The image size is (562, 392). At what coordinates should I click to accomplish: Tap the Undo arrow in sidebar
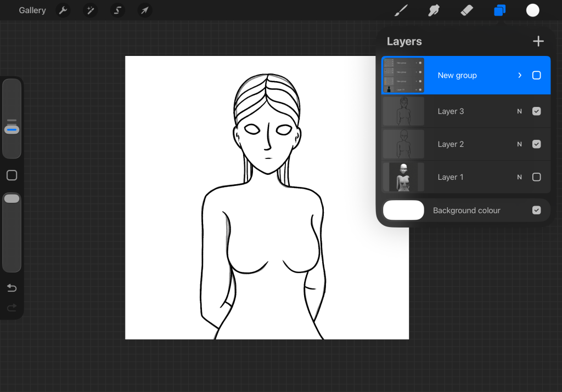[x=12, y=288]
